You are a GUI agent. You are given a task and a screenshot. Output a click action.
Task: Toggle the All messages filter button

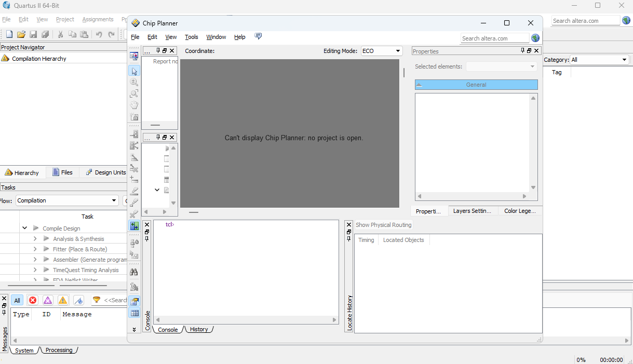(x=17, y=300)
